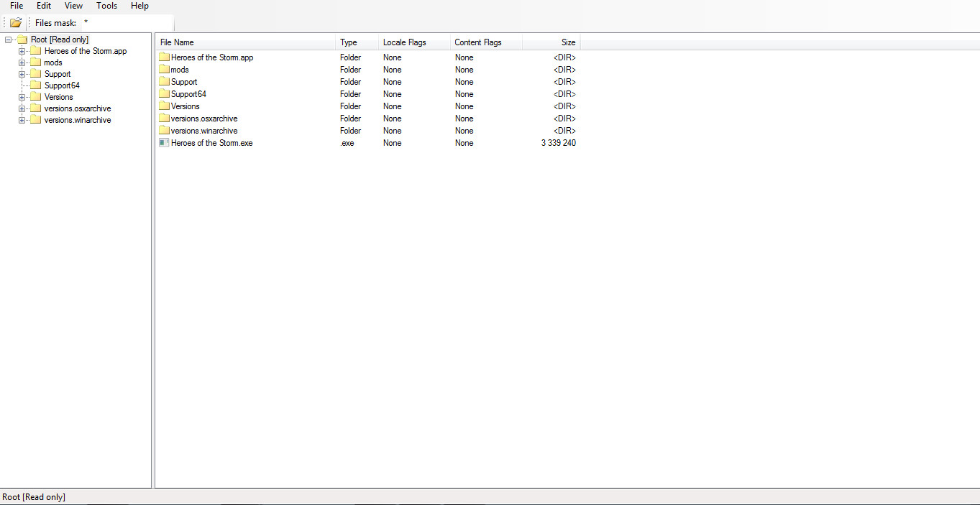Screen dimensions: 980x505
Task: Expand the Support node in tree
Action: 22,74
